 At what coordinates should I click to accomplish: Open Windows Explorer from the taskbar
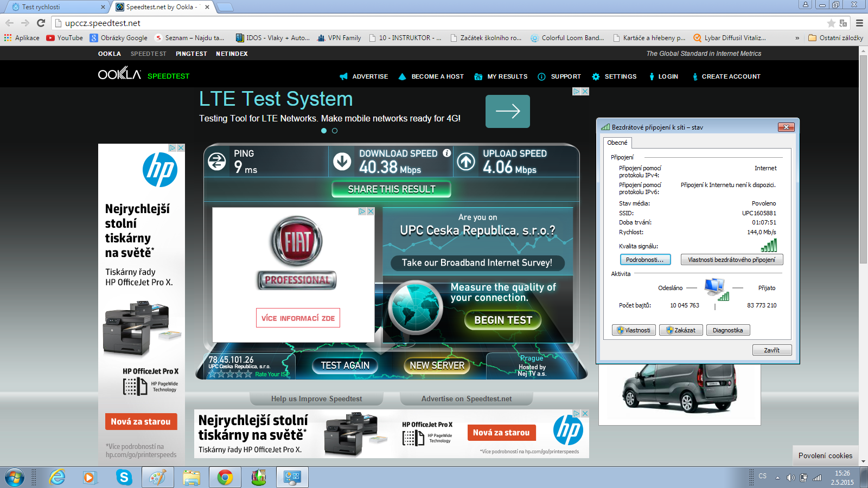coord(192,477)
